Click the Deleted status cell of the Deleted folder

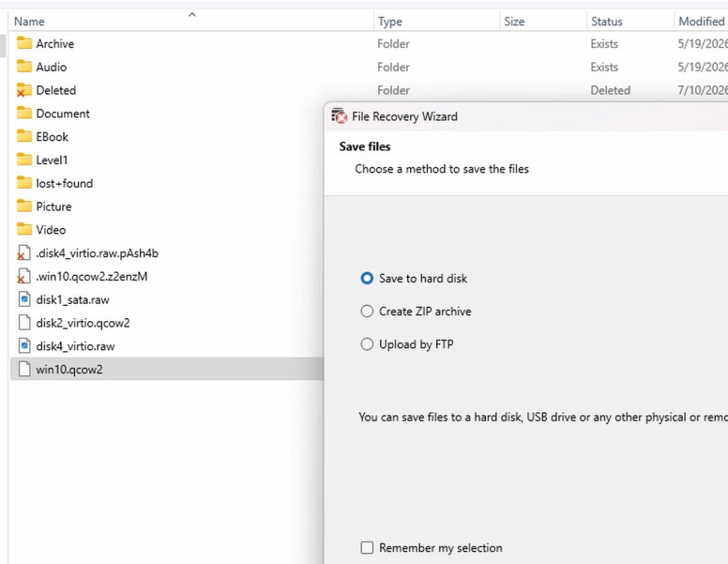610,90
